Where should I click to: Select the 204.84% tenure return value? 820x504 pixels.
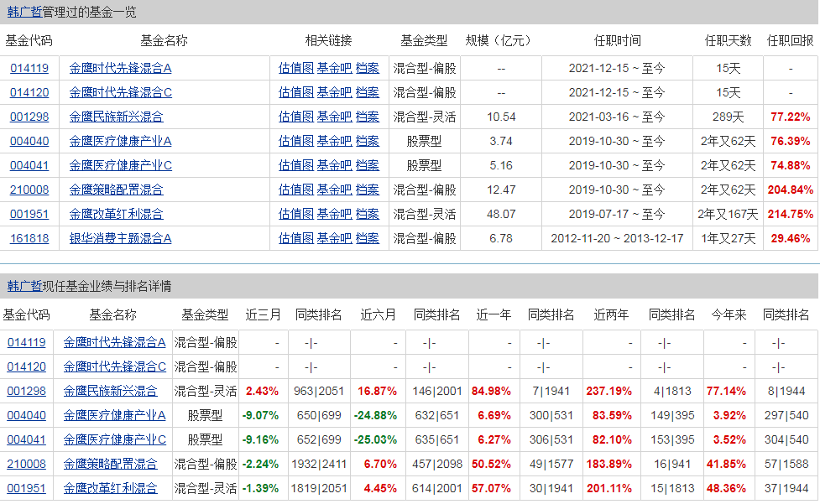coord(790,190)
